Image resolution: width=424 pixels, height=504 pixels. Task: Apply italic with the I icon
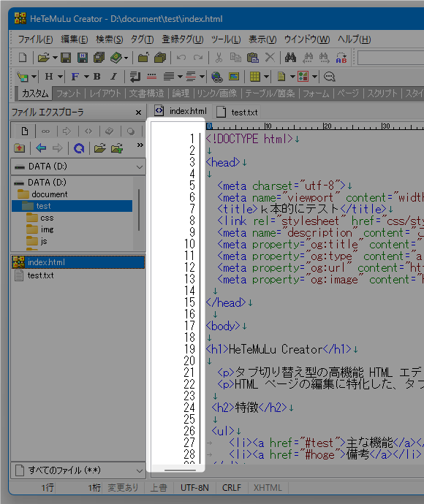(x=113, y=77)
